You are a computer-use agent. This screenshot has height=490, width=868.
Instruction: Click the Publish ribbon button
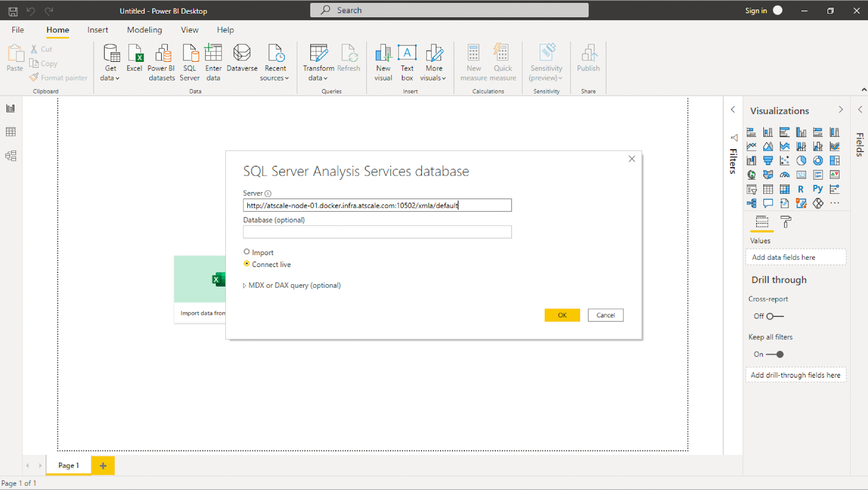click(x=588, y=59)
